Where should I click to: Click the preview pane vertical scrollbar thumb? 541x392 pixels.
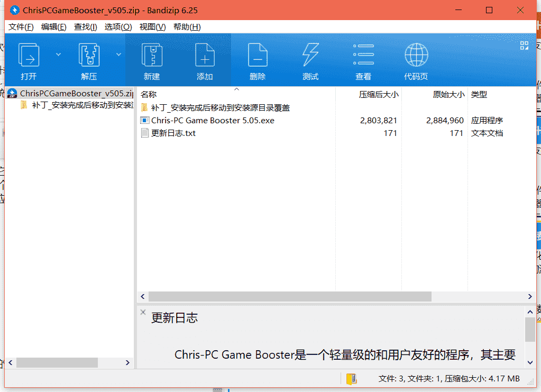(530, 330)
